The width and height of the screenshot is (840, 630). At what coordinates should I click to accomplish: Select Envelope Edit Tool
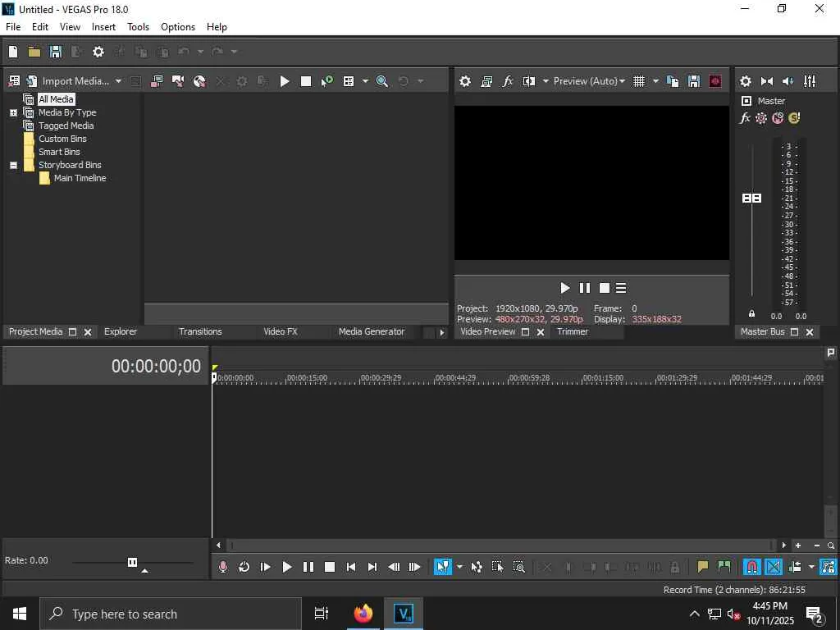477,567
